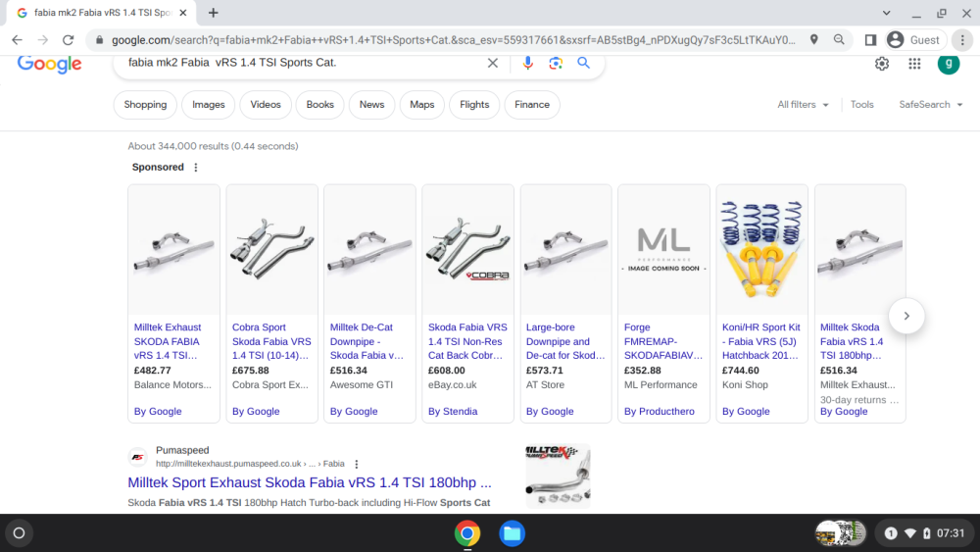
Task: Toggle the browser side panel icon
Action: pyautogui.click(x=870, y=40)
